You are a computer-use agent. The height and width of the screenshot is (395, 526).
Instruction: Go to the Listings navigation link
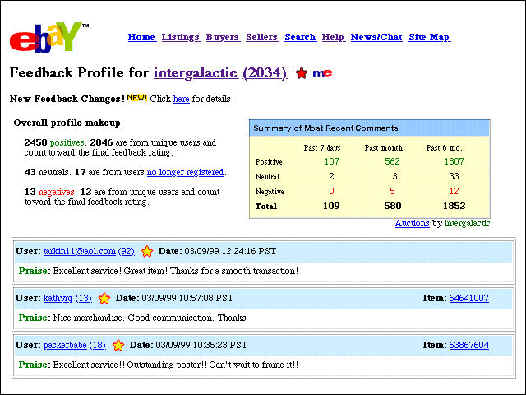tap(181, 37)
